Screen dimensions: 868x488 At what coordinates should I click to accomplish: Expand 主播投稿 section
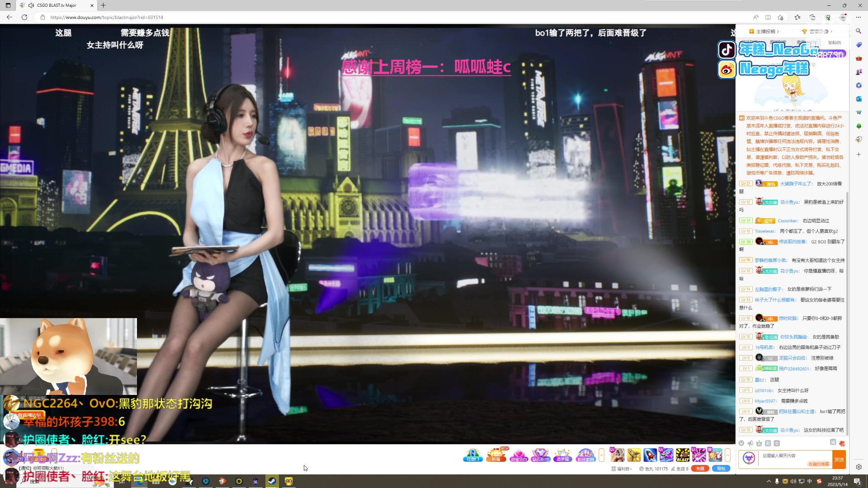[764, 32]
